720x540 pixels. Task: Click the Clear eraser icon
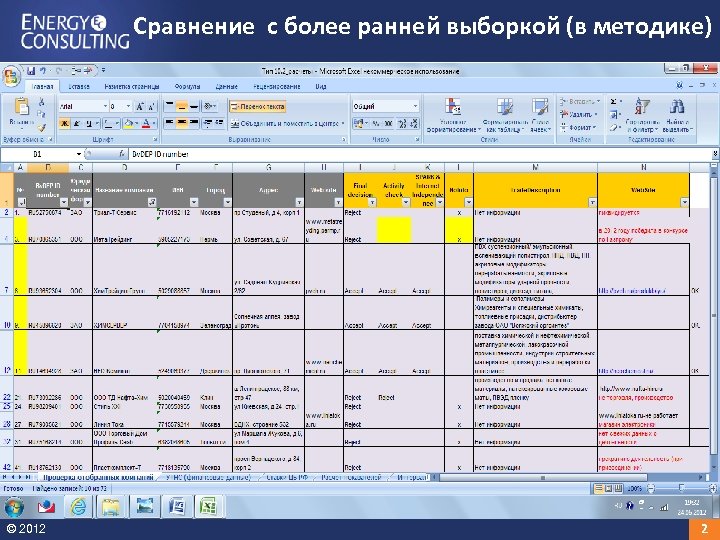coord(613,128)
